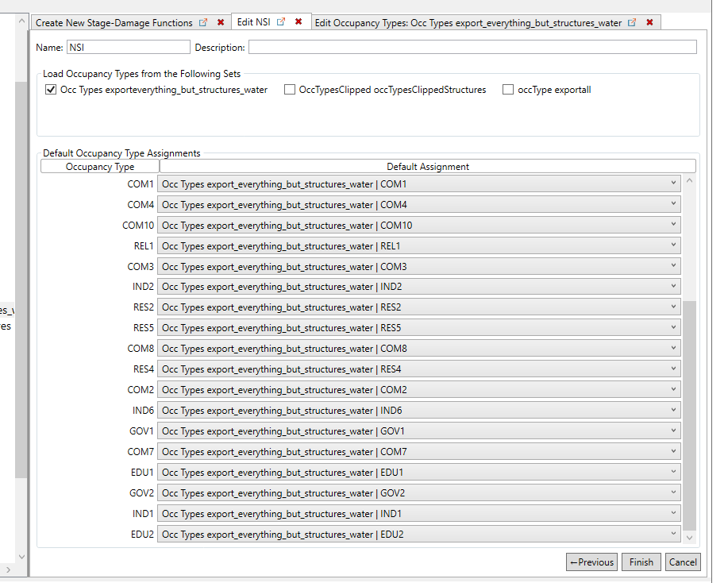Viewport: 728px width, 583px height.
Task: Check the occType exportall set
Action: pyautogui.click(x=507, y=90)
